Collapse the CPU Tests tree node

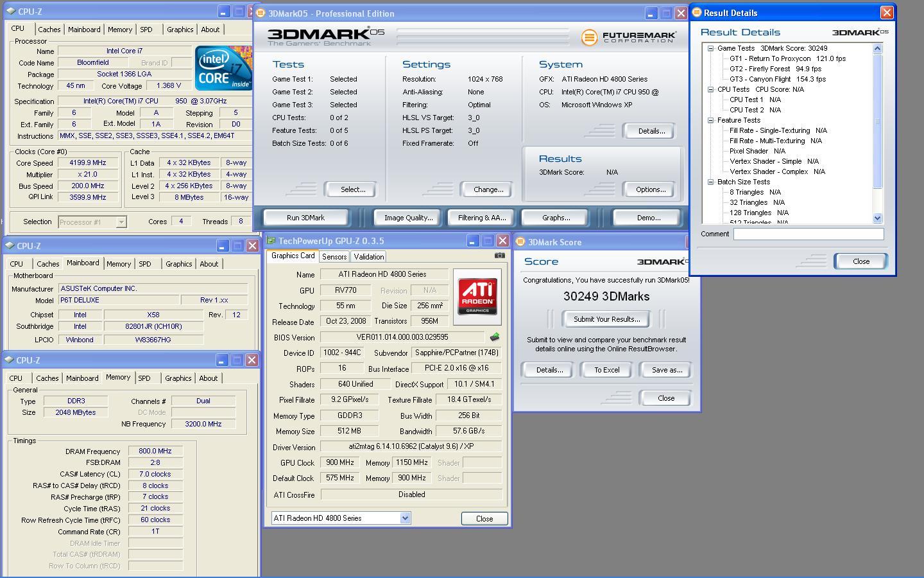711,89
